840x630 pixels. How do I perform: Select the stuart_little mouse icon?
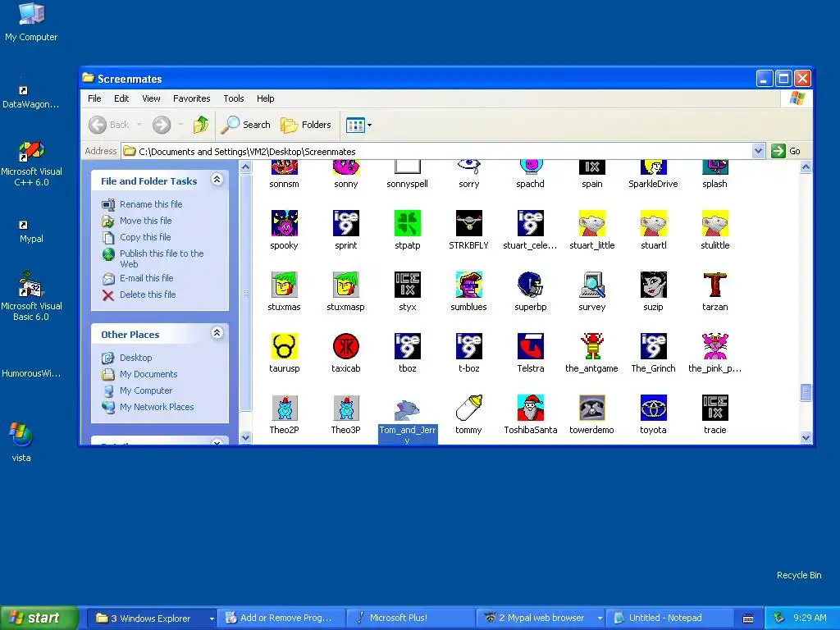pos(592,223)
